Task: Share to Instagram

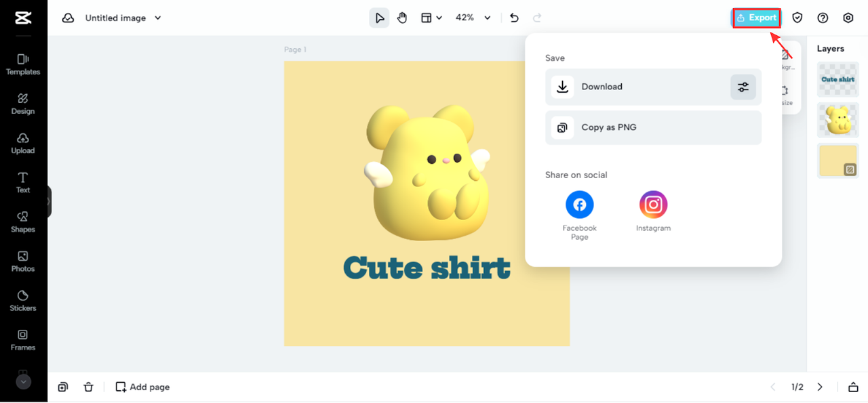Action: (653, 211)
